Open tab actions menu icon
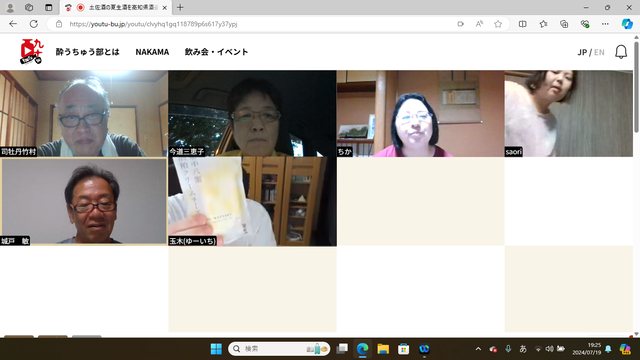 coord(49,7)
